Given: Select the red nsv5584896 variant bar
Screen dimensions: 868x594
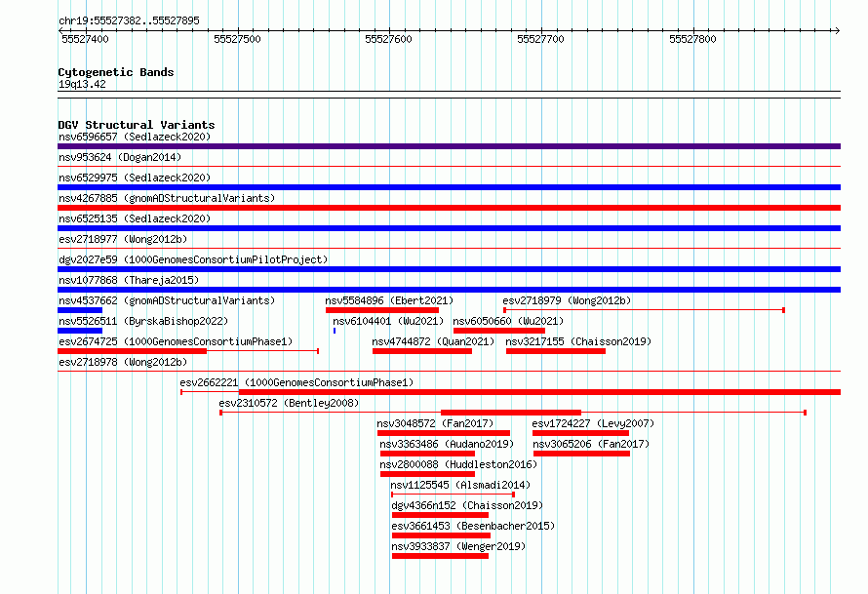Looking at the screenshot, I should 382,310.
